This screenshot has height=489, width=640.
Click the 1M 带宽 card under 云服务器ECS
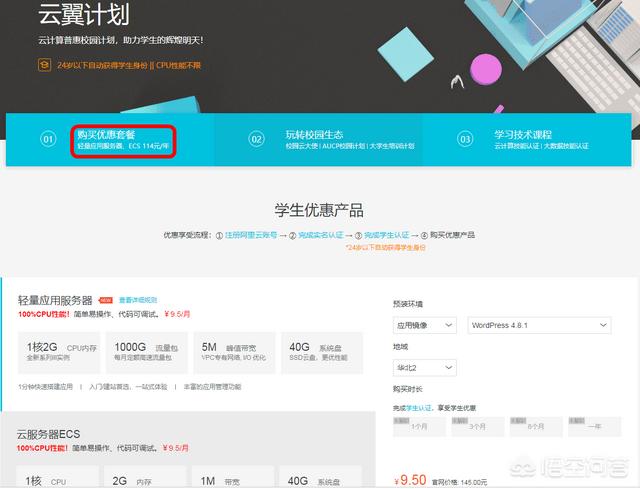233,477
